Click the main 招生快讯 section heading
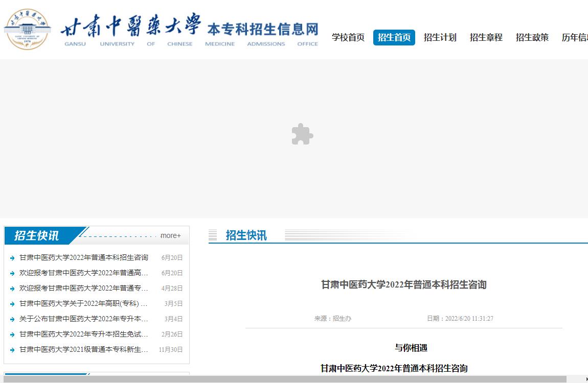 pos(246,235)
